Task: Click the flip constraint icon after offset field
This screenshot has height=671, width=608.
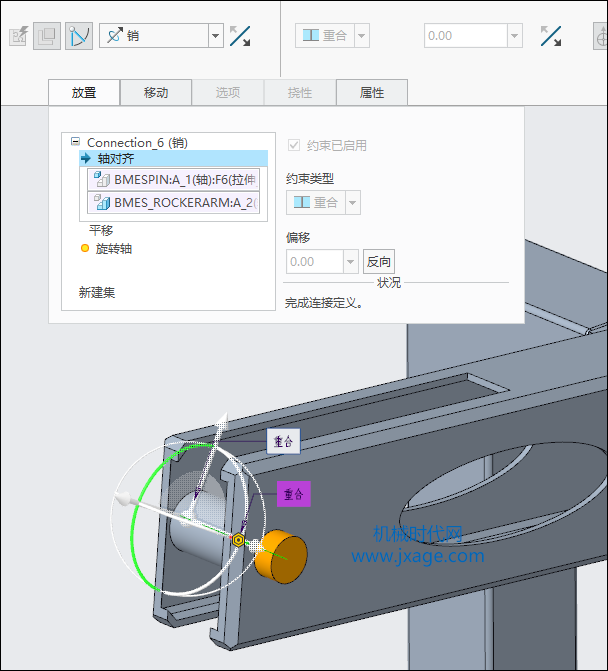Action: tap(551, 36)
